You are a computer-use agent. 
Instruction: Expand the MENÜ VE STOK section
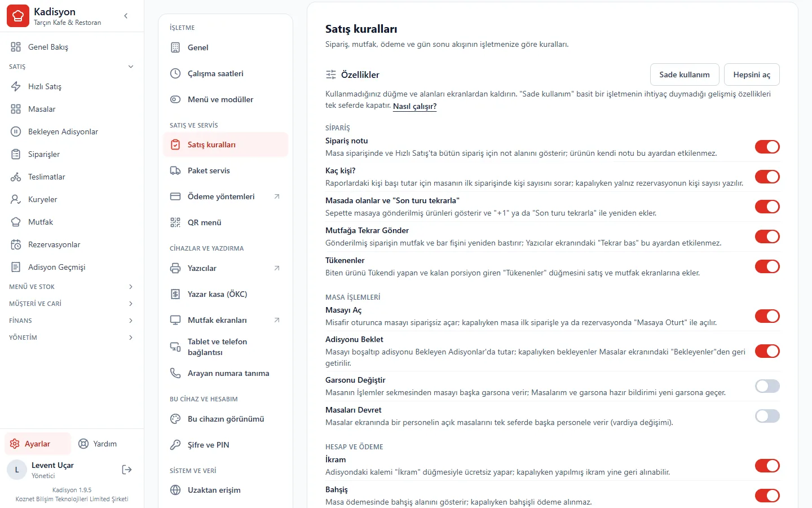coord(72,287)
